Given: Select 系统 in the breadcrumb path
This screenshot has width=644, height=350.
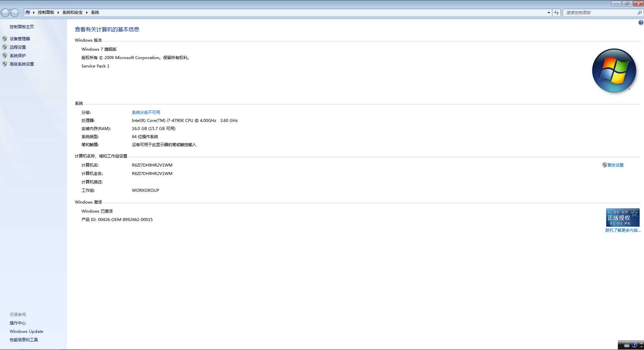Looking at the screenshot, I should pos(95,12).
